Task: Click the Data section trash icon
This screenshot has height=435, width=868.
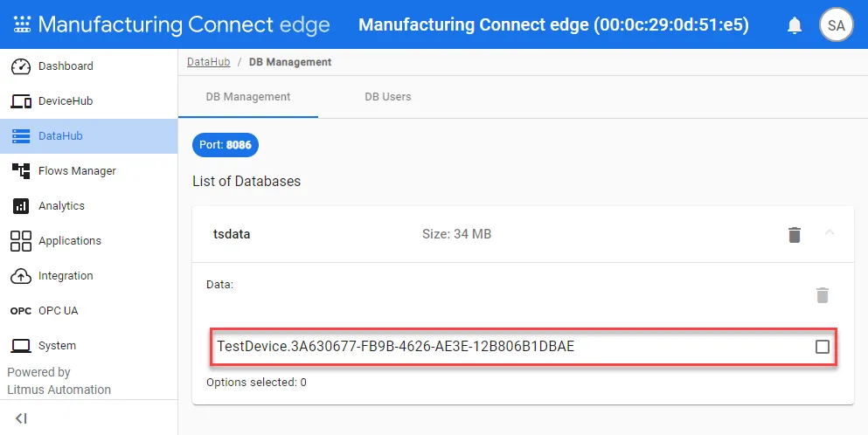Action: point(823,295)
